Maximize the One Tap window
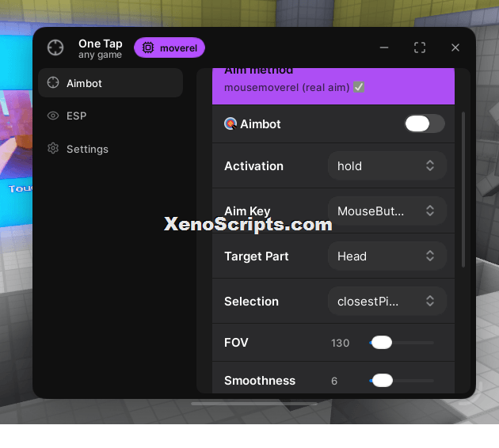This screenshot has width=499, height=448. coord(420,47)
